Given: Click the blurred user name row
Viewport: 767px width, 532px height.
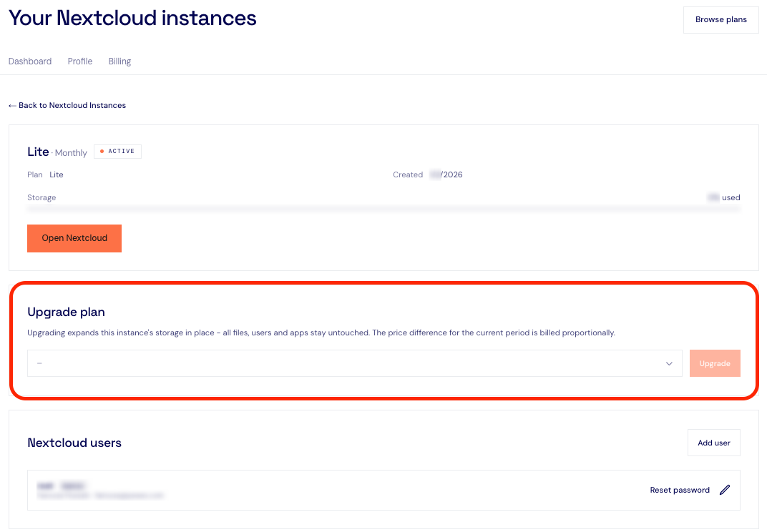Looking at the screenshot, I should coord(383,490).
